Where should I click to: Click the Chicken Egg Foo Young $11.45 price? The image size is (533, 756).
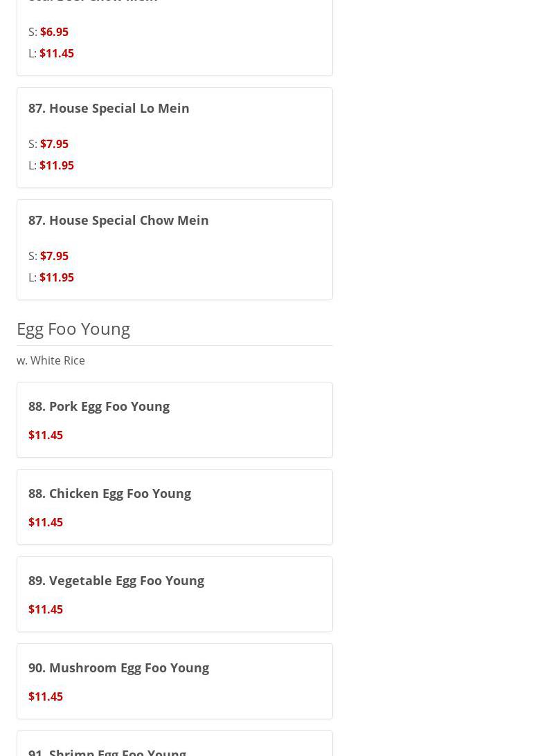pos(46,522)
